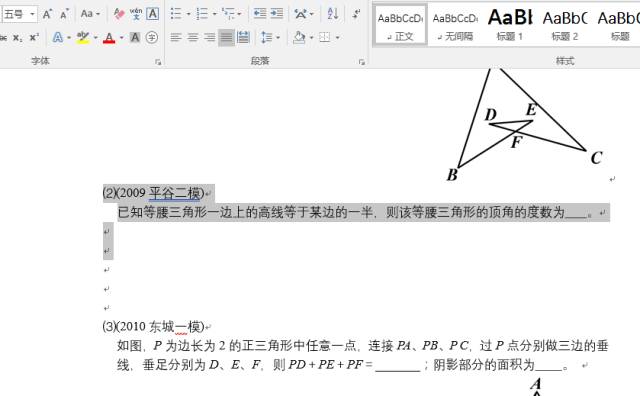The image size is (640, 396).
Task: Apply text effects with the outlined A icon
Action: tap(58, 38)
